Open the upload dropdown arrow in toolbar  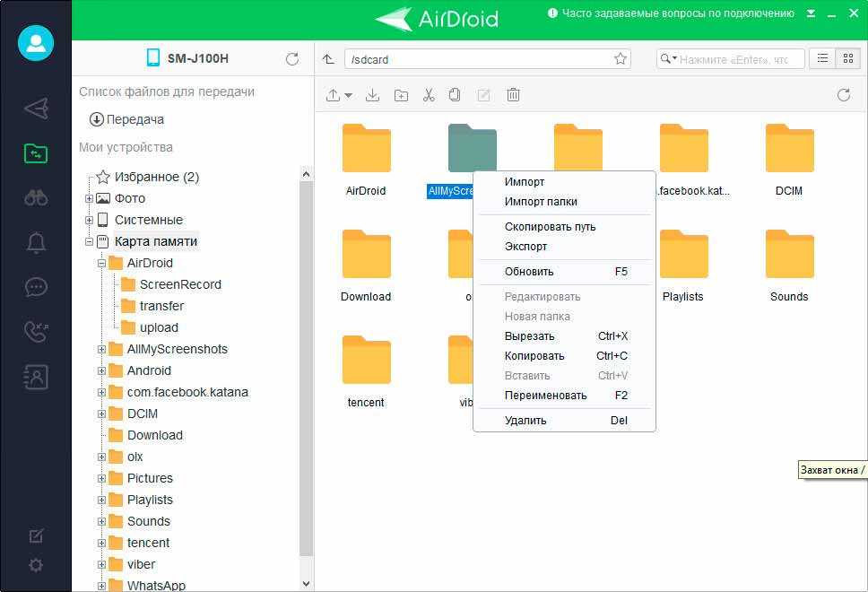pos(348,96)
